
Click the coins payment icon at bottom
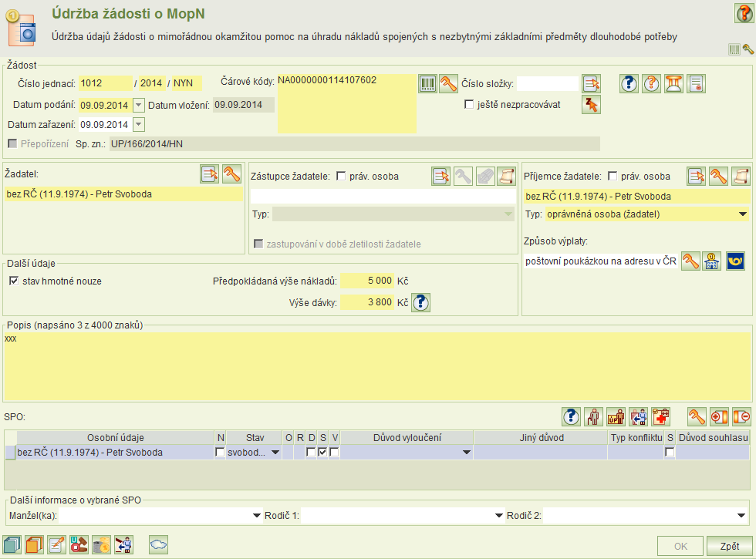[101, 544]
